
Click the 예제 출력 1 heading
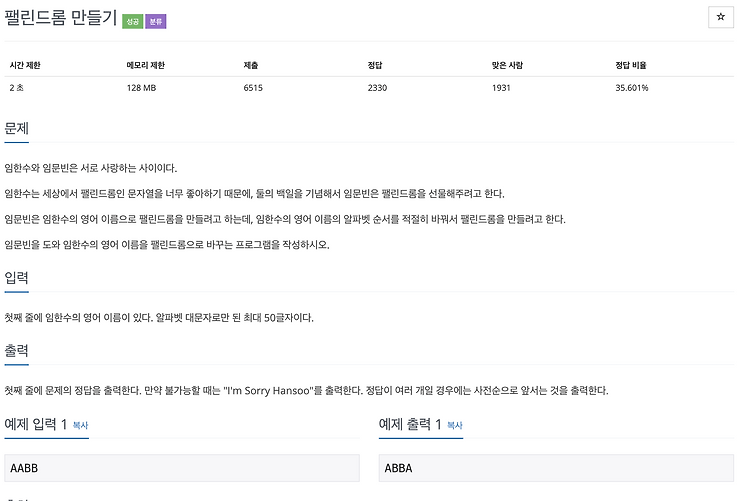point(410,424)
